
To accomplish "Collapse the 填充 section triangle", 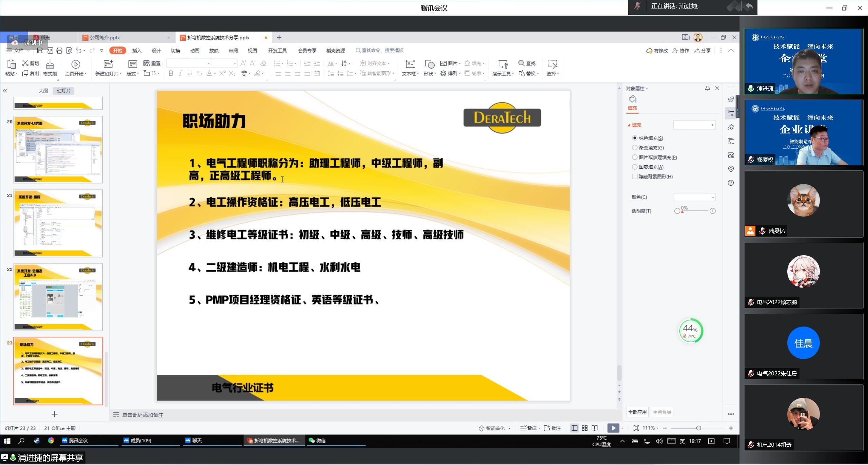I will (x=629, y=125).
